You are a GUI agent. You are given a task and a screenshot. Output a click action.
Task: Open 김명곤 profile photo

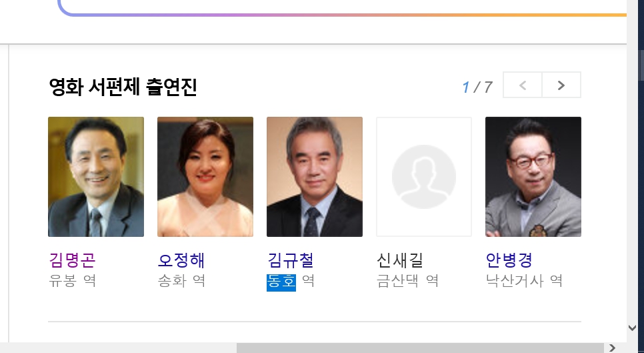pyautogui.click(x=96, y=177)
